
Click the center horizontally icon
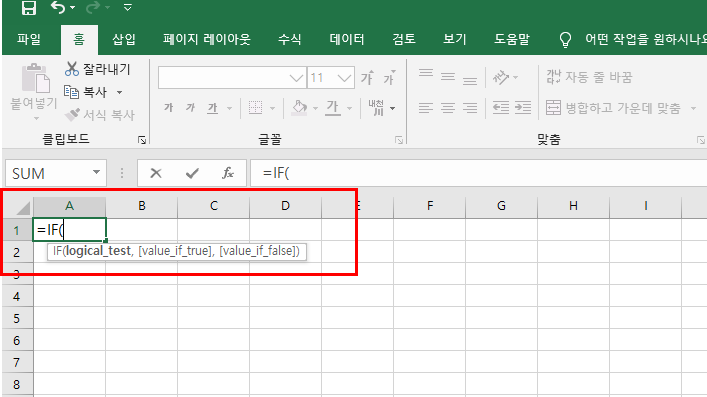click(x=448, y=108)
